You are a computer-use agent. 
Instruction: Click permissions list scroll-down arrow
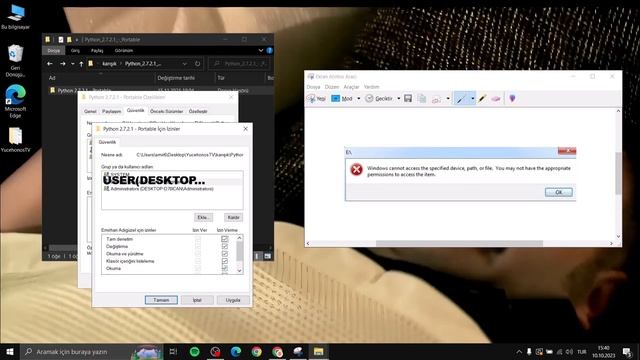click(x=239, y=271)
